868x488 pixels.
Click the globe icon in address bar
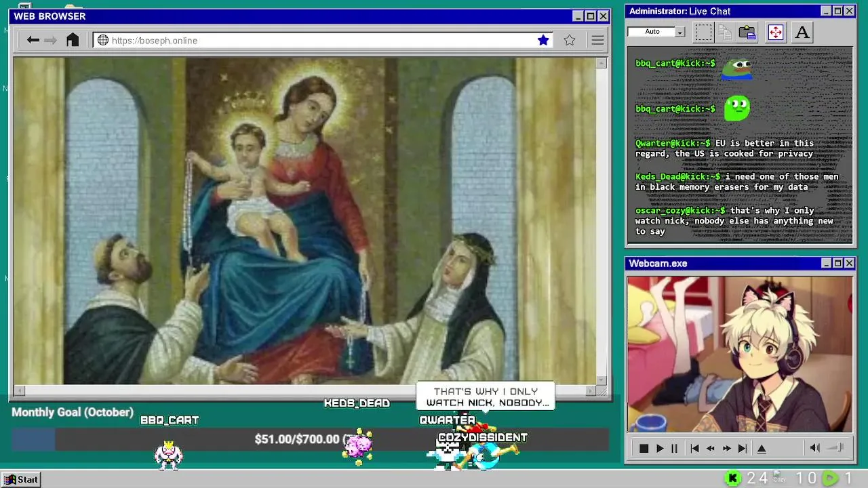tap(103, 40)
